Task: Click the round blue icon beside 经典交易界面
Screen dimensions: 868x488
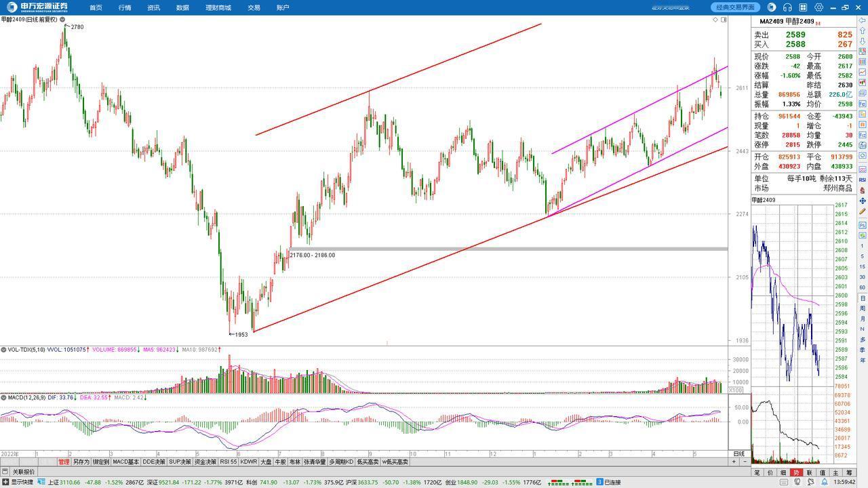Action: (x=772, y=7)
